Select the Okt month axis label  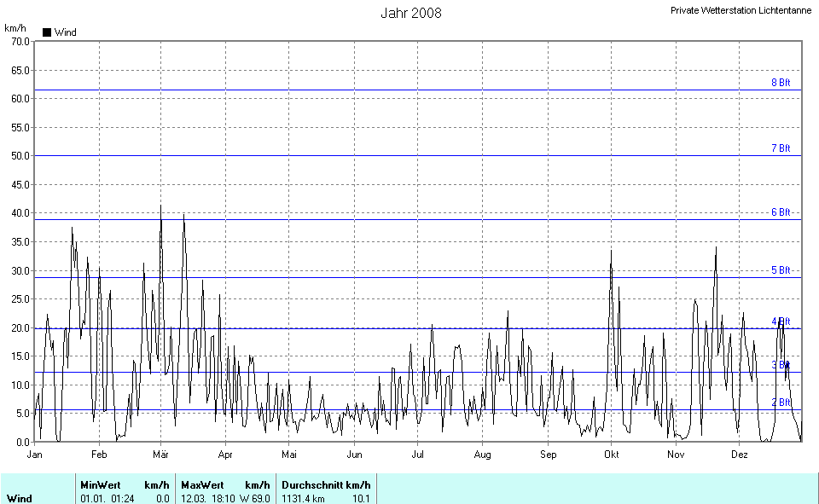pos(611,455)
